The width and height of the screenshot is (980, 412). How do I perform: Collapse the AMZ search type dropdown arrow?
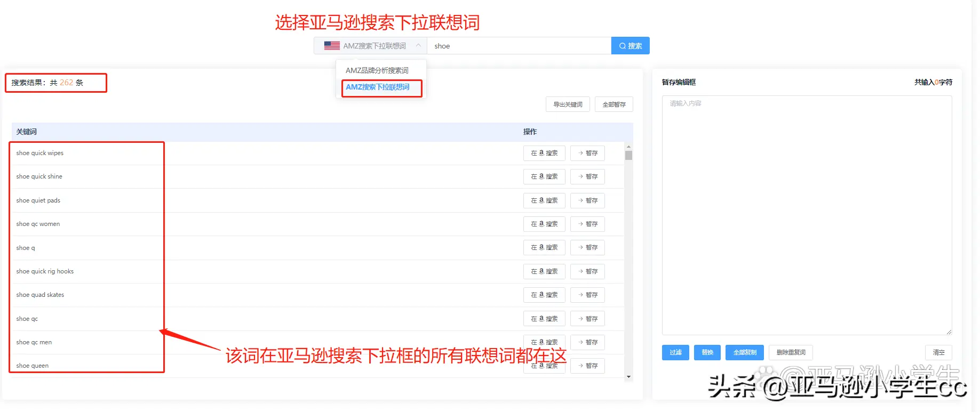pyautogui.click(x=418, y=45)
